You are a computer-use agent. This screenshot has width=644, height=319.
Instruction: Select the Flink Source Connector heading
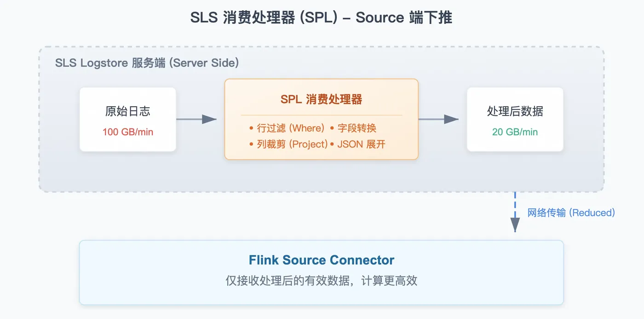(321, 260)
